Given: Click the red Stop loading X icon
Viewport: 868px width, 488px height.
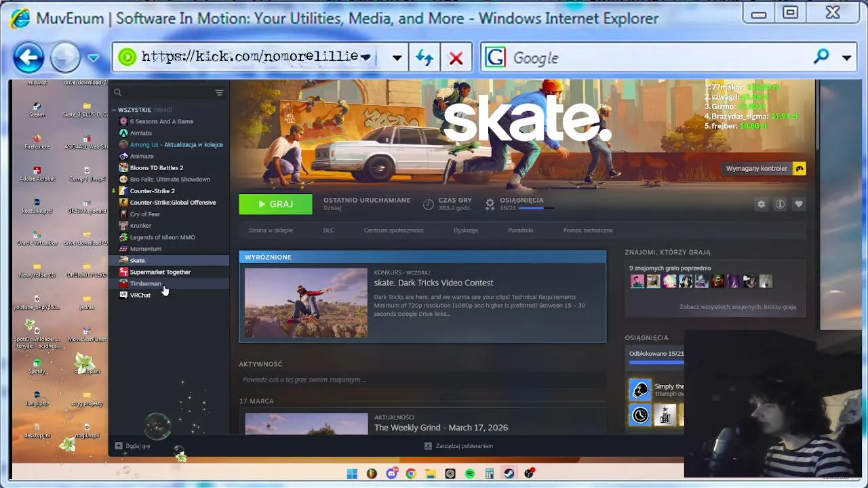Looking at the screenshot, I should pyautogui.click(x=456, y=58).
